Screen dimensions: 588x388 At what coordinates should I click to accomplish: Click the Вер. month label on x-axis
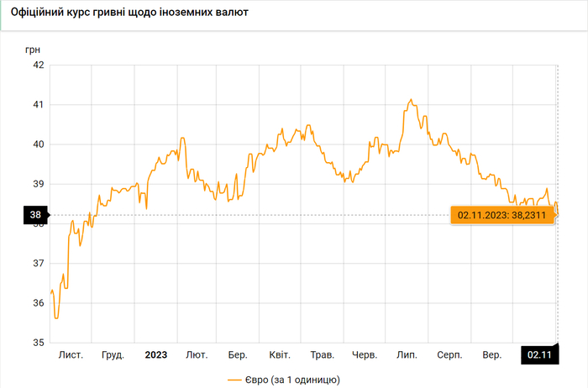pos(492,355)
